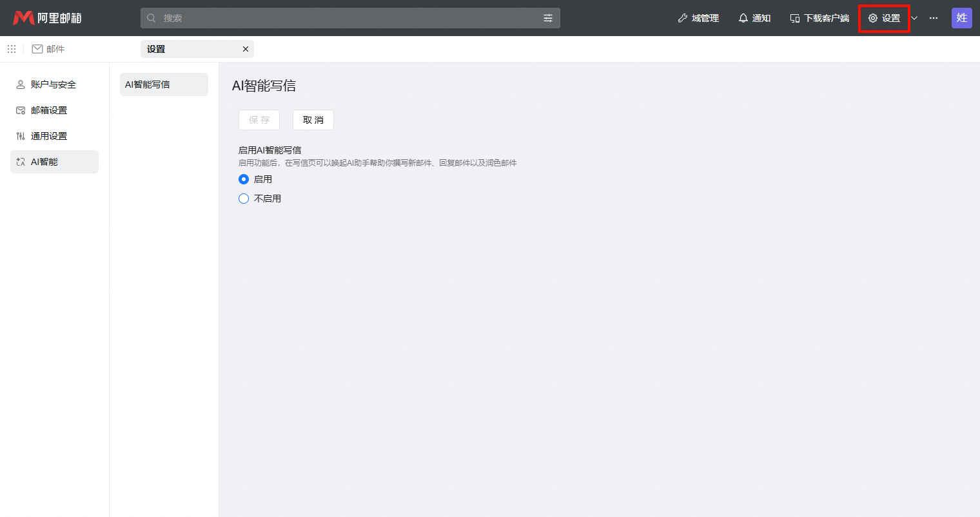Screen dimensions: 980x517
Task: Close the 设置 tab
Action: 245,49
